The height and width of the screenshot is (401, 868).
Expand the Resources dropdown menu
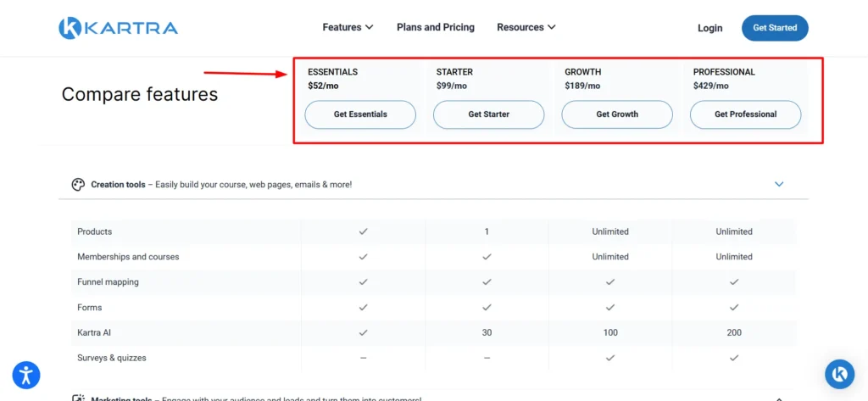pyautogui.click(x=526, y=27)
